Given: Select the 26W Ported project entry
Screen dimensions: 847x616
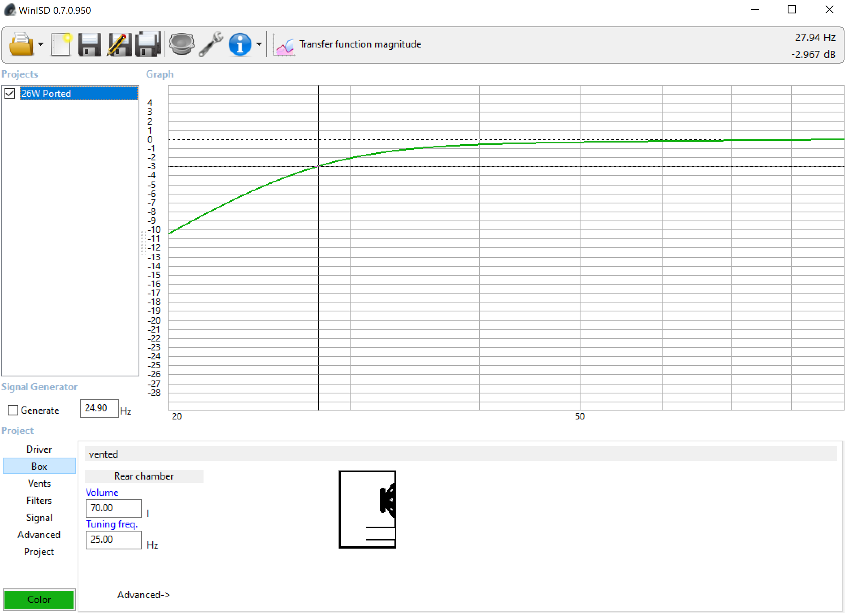Looking at the screenshot, I should click(x=79, y=93).
